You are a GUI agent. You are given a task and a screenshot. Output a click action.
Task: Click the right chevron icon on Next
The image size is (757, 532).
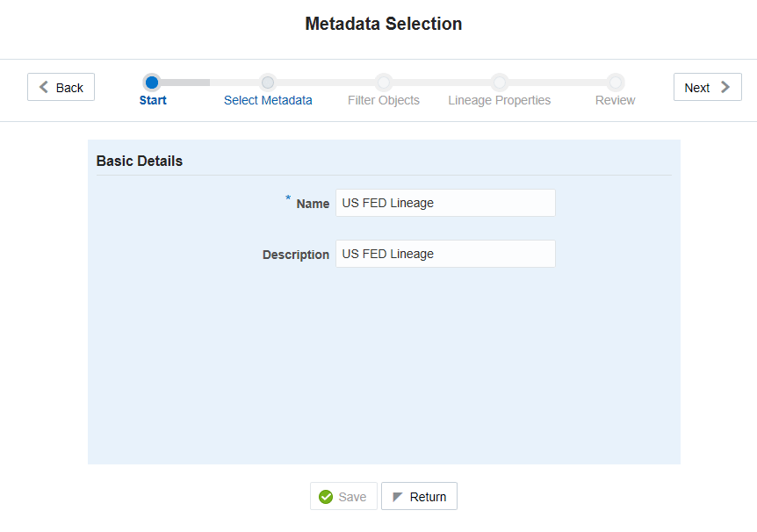tap(725, 87)
